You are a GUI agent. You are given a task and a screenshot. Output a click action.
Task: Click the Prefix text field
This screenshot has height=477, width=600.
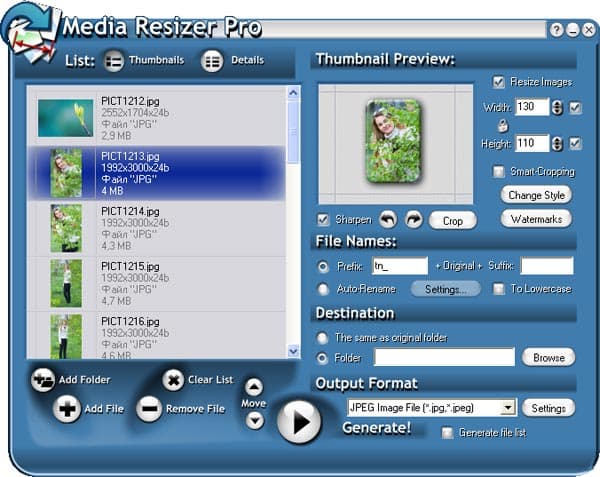(x=400, y=266)
